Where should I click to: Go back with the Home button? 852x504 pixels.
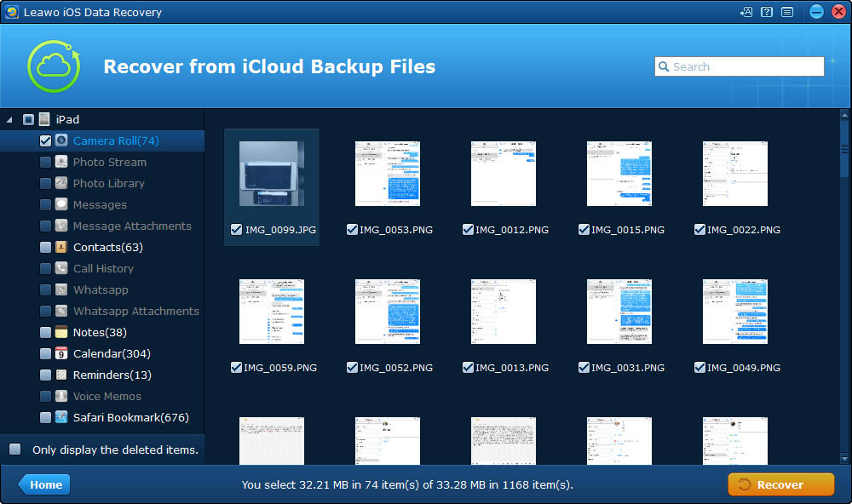click(44, 484)
